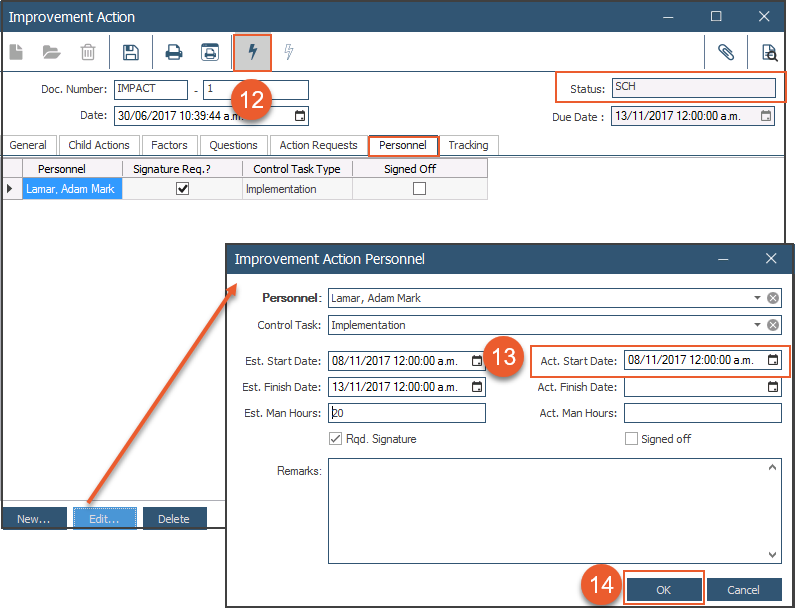Select the Factors tab

pos(169,145)
